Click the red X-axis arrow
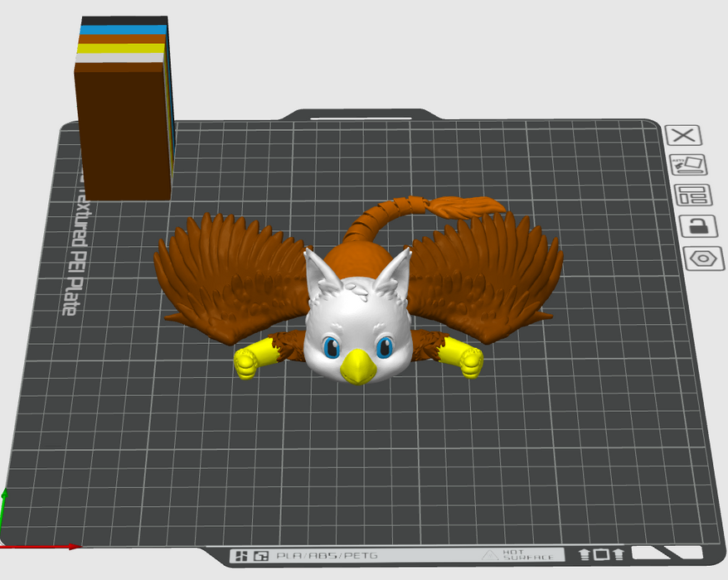 (x=41, y=546)
